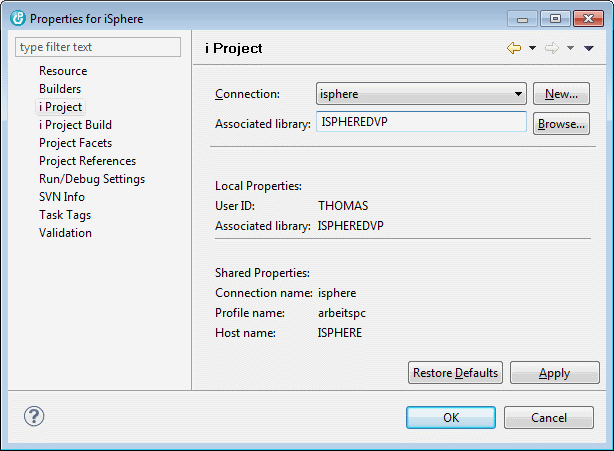Open the back history dropdown arrow
The image size is (614, 451).
[x=532, y=48]
